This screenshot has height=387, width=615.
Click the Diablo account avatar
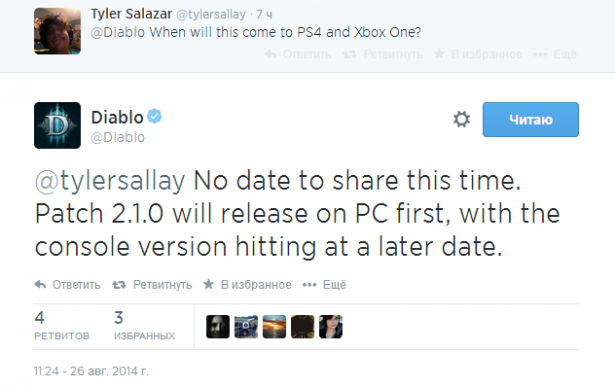coord(57,125)
